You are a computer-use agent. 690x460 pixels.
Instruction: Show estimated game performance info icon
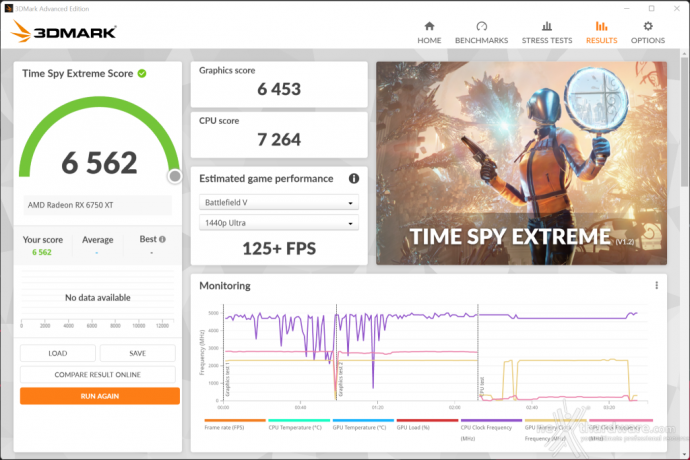point(354,178)
